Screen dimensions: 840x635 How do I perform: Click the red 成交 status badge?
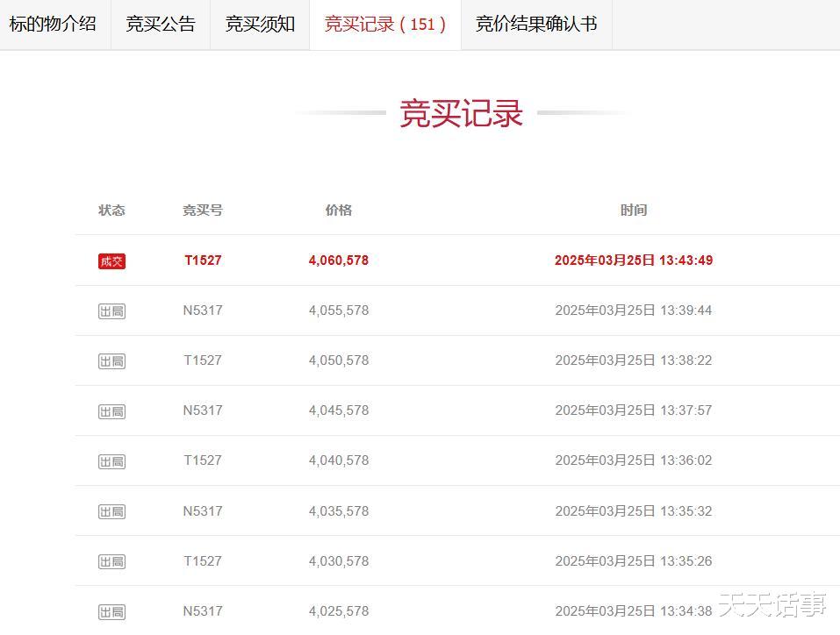point(111,261)
